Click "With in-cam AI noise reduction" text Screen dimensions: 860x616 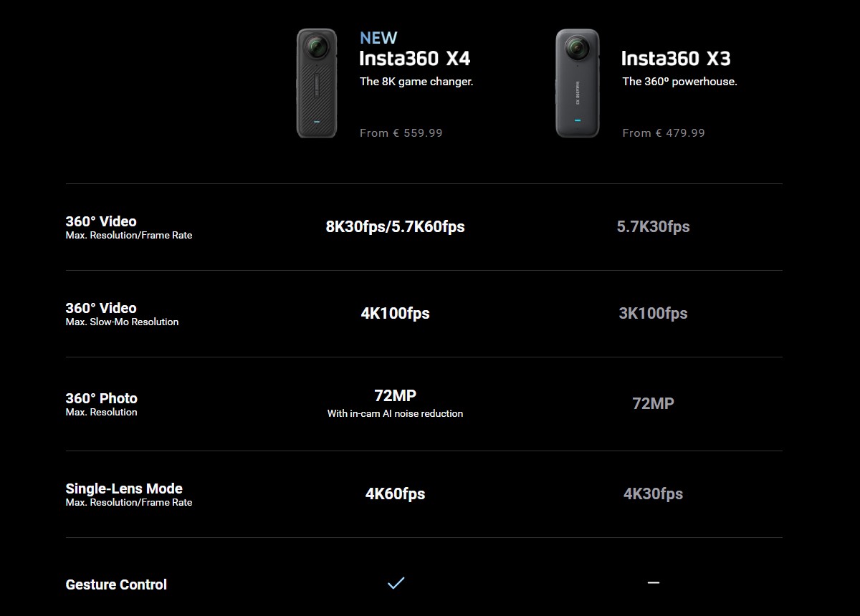coord(395,413)
